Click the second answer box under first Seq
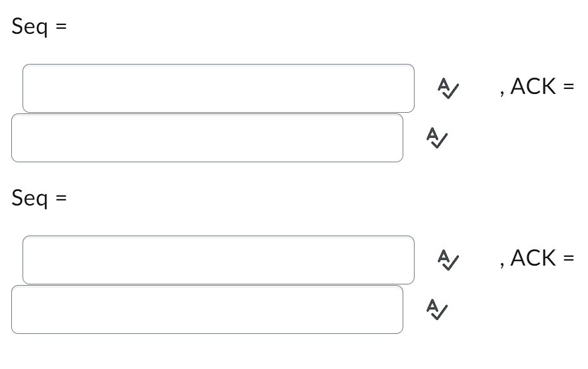The height and width of the screenshot is (369, 588). tap(207, 138)
